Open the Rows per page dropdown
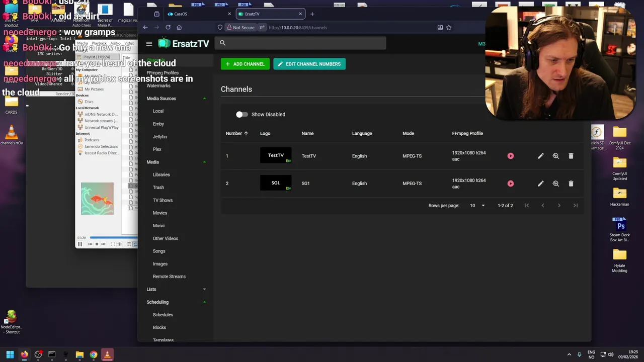The height and width of the screenshot is (362, 644). pos(477,206)
